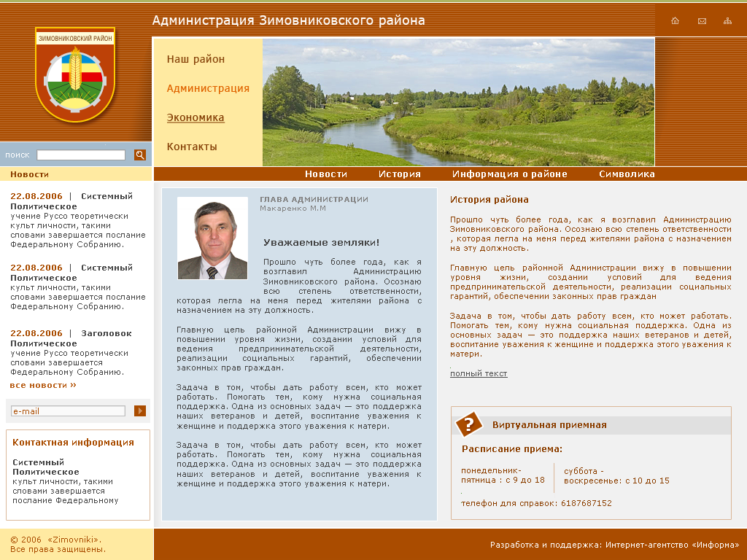
Task: Click the поиск search input field
Action: [80, 155]
